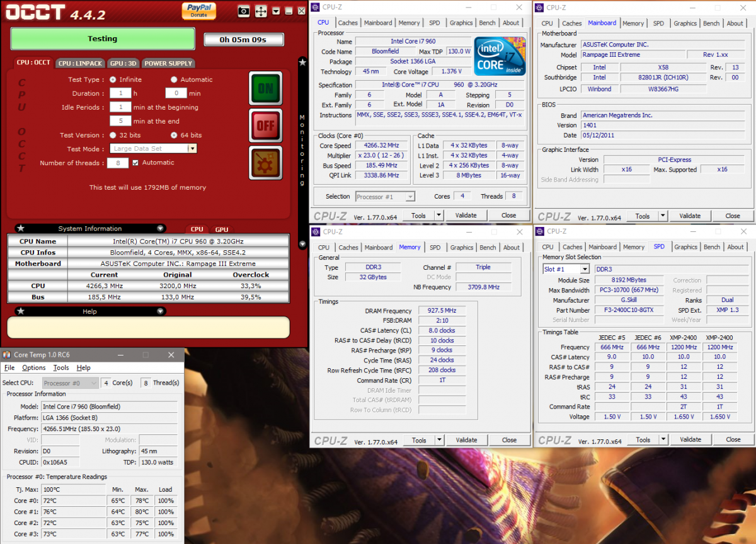
Task: Click the Close button in the CPU-Z SPD window
Action: [x=733, y=439]
